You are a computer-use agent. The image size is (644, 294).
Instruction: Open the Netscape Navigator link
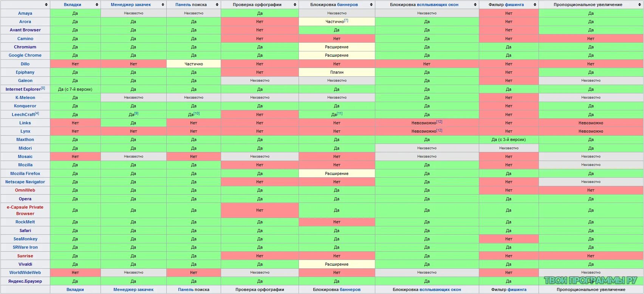coord(25,182)
